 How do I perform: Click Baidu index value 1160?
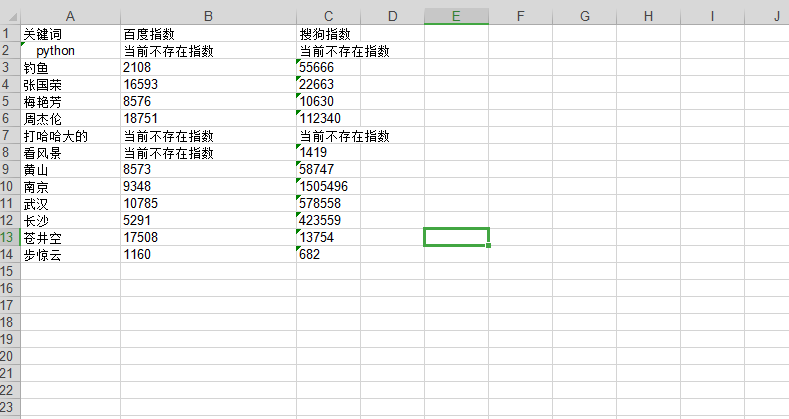(208, 255)
